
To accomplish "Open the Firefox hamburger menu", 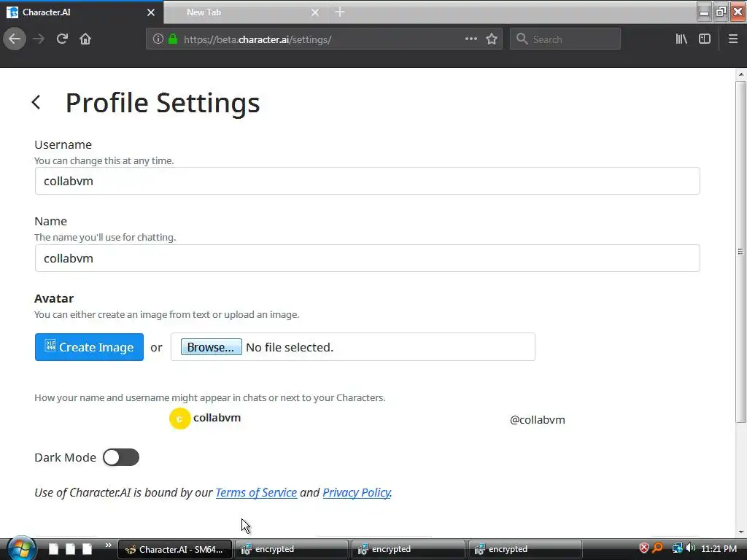I will [733, 39].
